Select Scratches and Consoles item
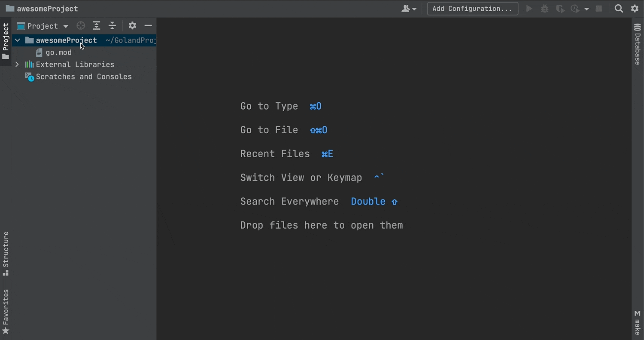Screen dimensions: 644x340 84,77
